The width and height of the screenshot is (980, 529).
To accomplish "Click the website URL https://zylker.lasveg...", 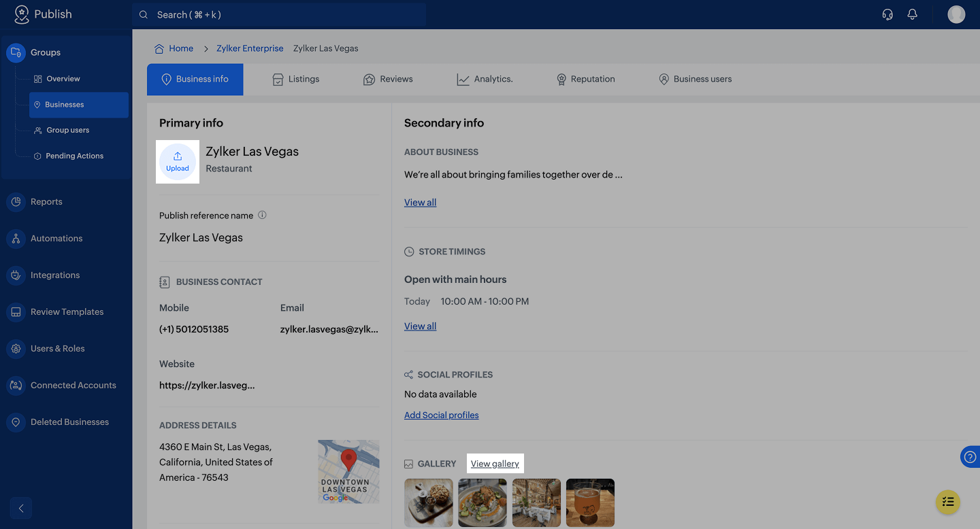I will pyautogui.click(x=207, y=386).
